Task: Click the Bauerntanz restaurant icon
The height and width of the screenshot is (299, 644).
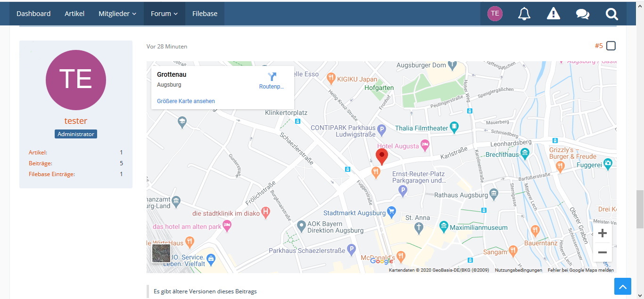Action: pyautogui.click(x=535, y=230)
